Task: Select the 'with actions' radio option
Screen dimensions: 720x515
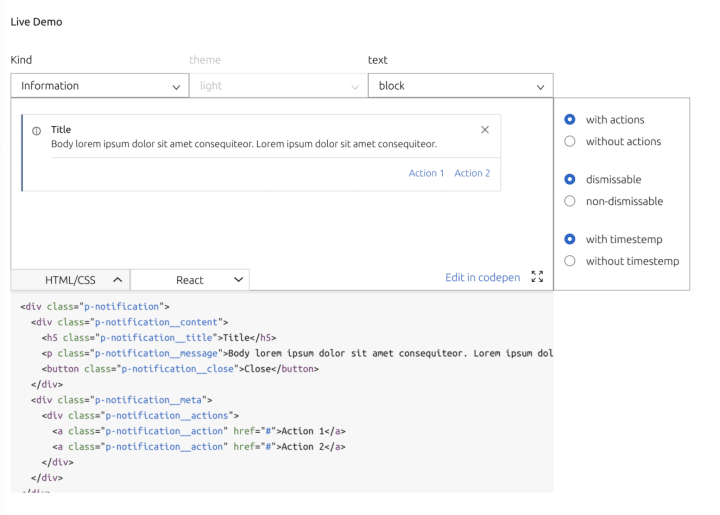Action: point(570,120)
